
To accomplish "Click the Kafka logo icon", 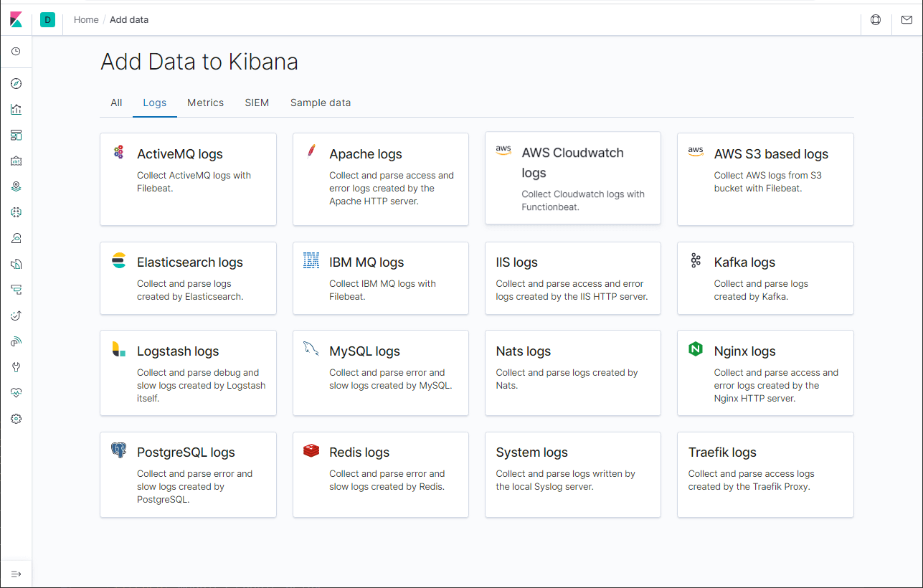I will click(x=696, y=260).
